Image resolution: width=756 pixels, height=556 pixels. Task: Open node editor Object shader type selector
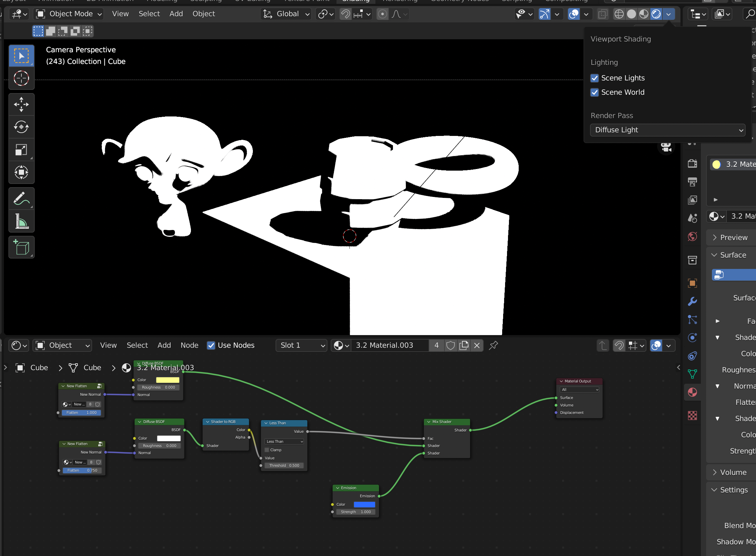pos(62,345)
